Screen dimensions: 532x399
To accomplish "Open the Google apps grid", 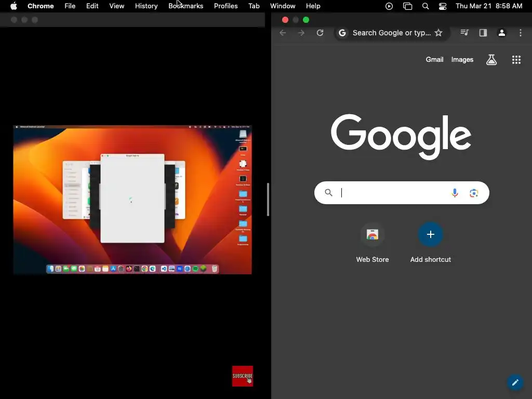I will click(516, 60).
